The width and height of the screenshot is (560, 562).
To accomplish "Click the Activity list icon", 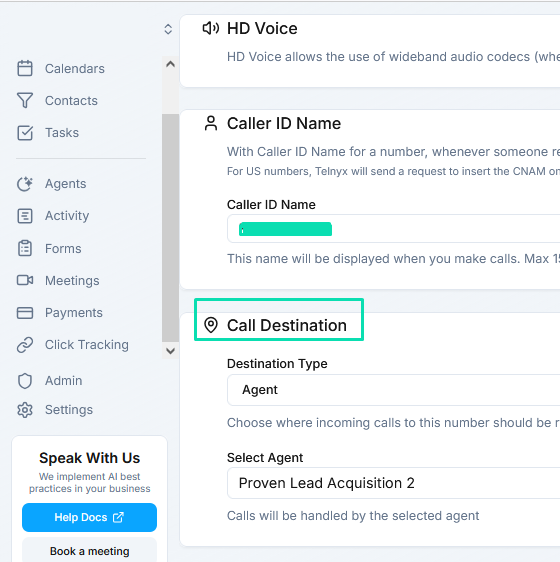I will pos(25,216).
